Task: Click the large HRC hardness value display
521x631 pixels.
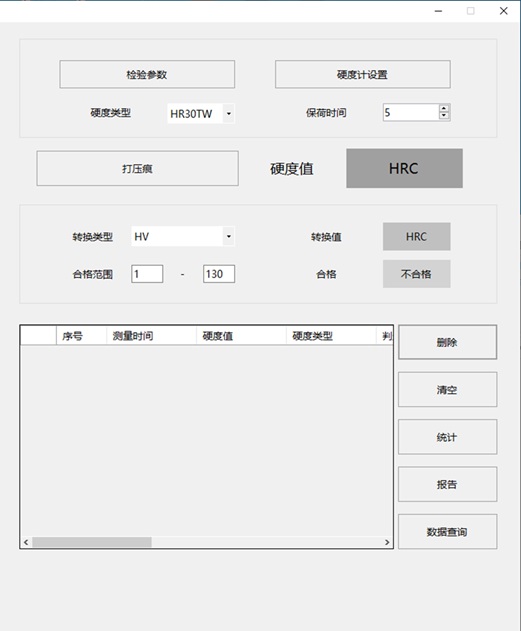Action: pos(404,168)
